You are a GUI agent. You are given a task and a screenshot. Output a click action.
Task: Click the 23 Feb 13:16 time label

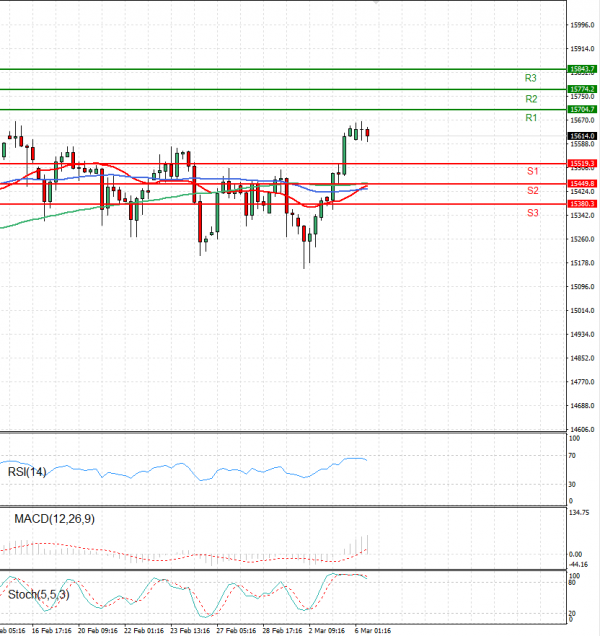click(x=190, y=631)
